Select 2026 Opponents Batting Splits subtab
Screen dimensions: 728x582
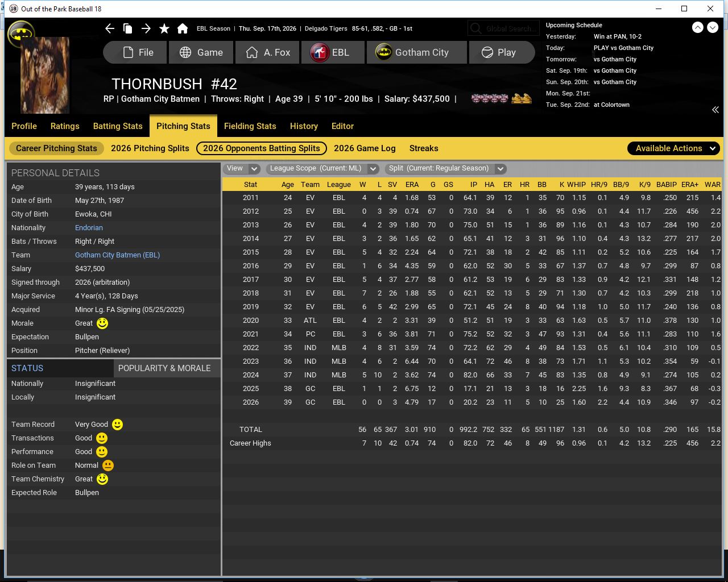click(262, 148)
